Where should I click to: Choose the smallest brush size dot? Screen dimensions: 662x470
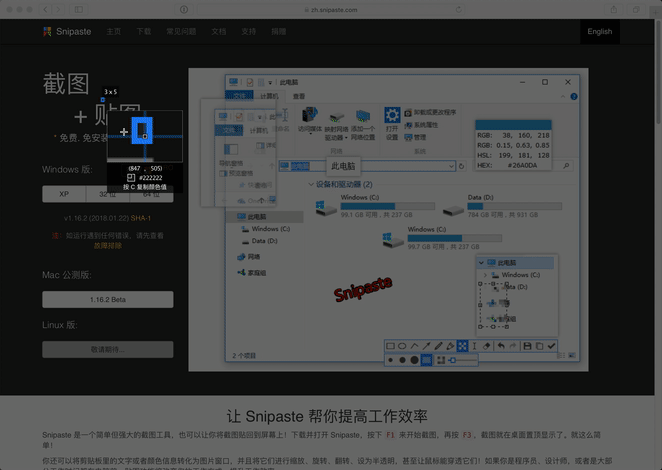click(391, 360)
